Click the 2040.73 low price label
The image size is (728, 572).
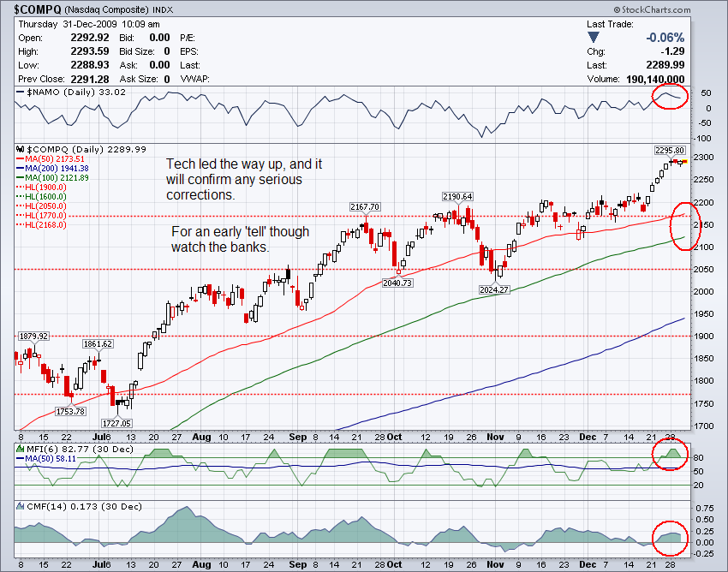coord(397,283)
